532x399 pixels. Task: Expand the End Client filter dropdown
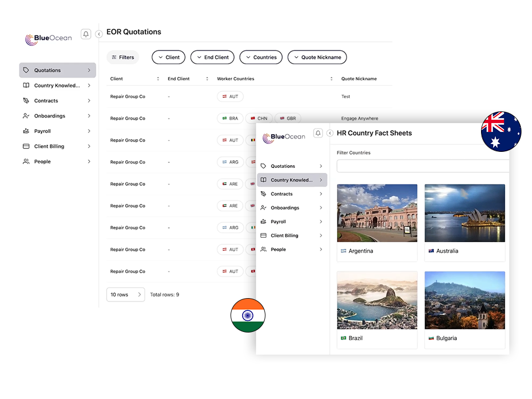coord(212,57)
